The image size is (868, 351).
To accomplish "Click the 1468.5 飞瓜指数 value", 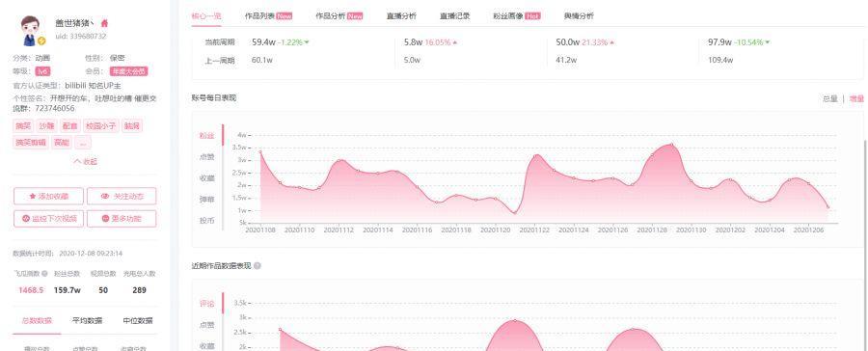I will [31, 290].
